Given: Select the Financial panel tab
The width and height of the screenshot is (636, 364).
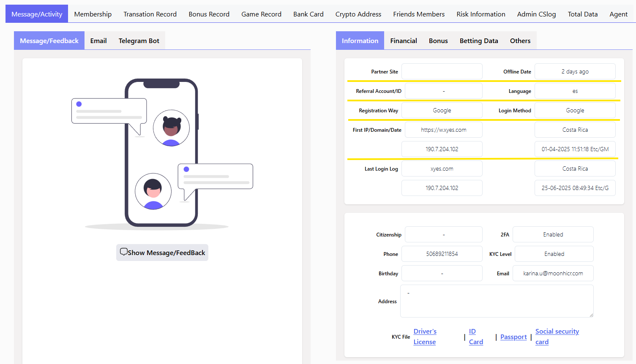Looking at the screenshot, I should [403, 41].
